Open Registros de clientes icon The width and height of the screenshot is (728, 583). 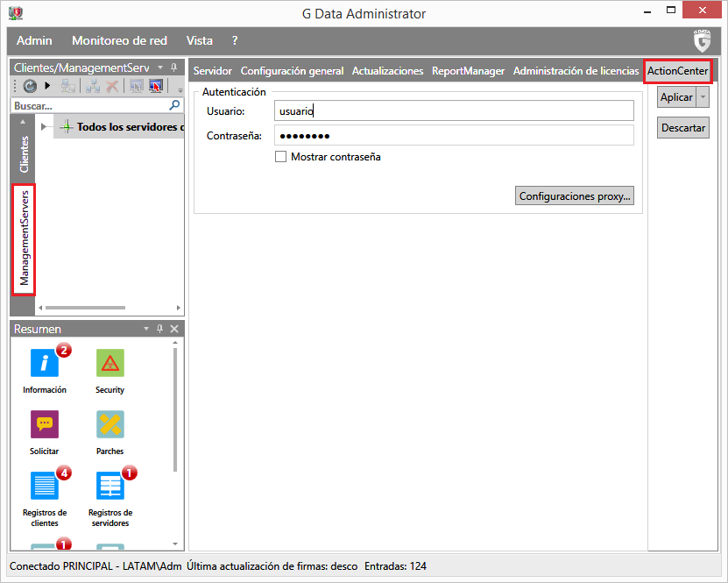pyautogui.click(x=44, y=486)
